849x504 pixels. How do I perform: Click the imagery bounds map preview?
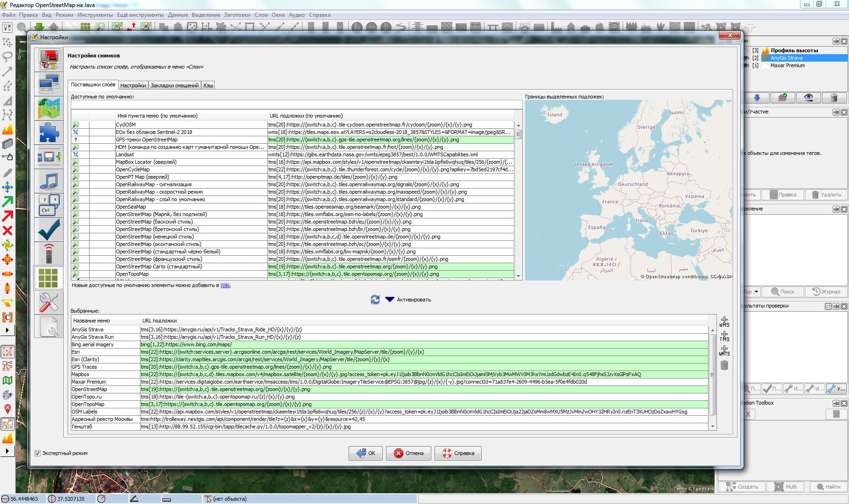[629, 190]
